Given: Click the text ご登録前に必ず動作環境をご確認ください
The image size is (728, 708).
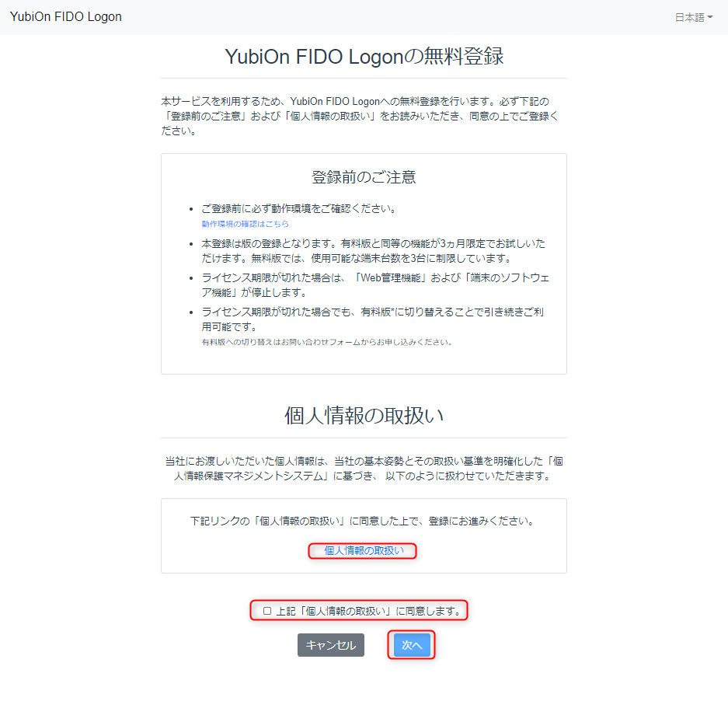Looking at the screenshot, I should (x=299, y=208).
